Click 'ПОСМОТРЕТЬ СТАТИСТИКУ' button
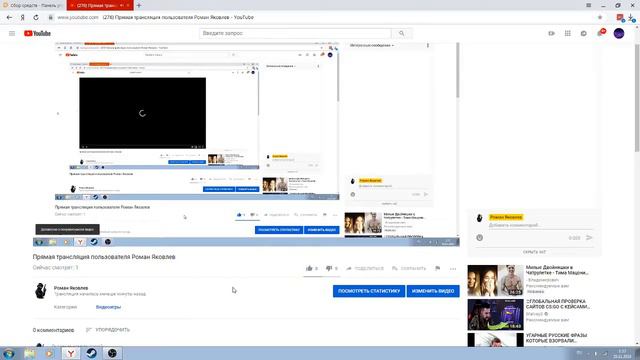640x360 pixels. (369, 291)
